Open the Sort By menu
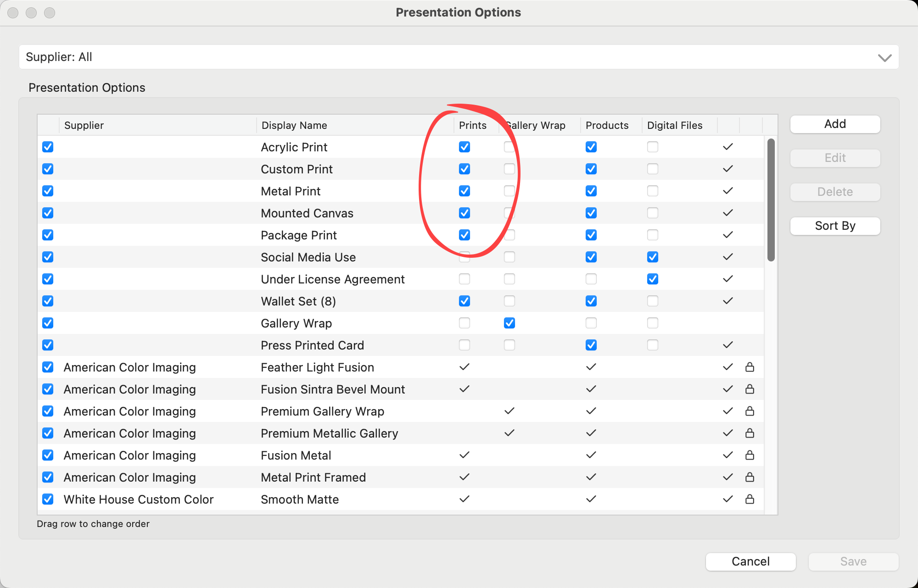 pos(835,226)
